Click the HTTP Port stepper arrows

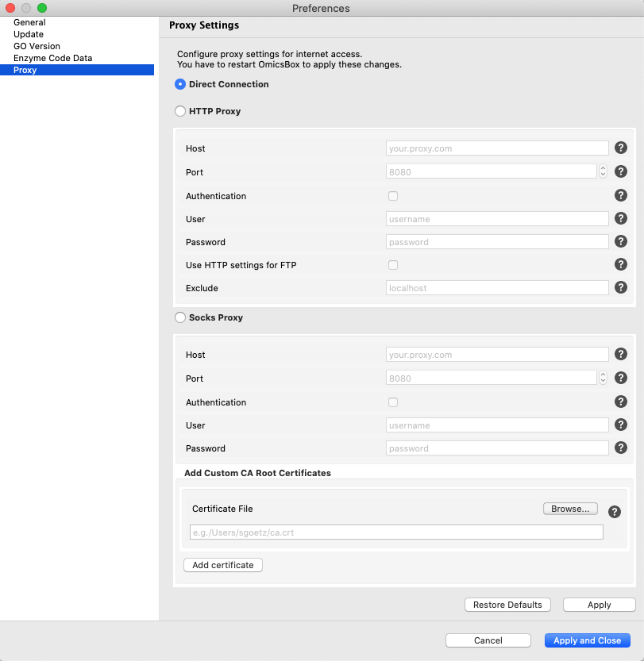click(603, 171)
